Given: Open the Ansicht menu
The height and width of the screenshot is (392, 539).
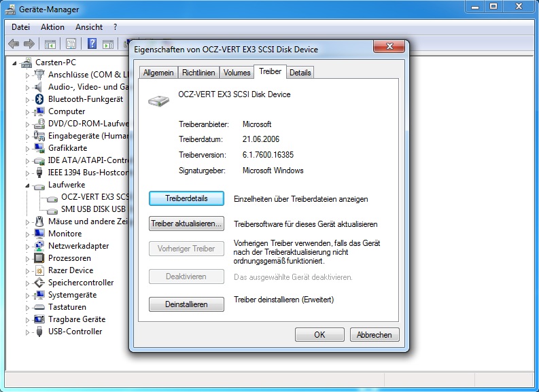Looking at the screenshot, I should tap(89, 27).
